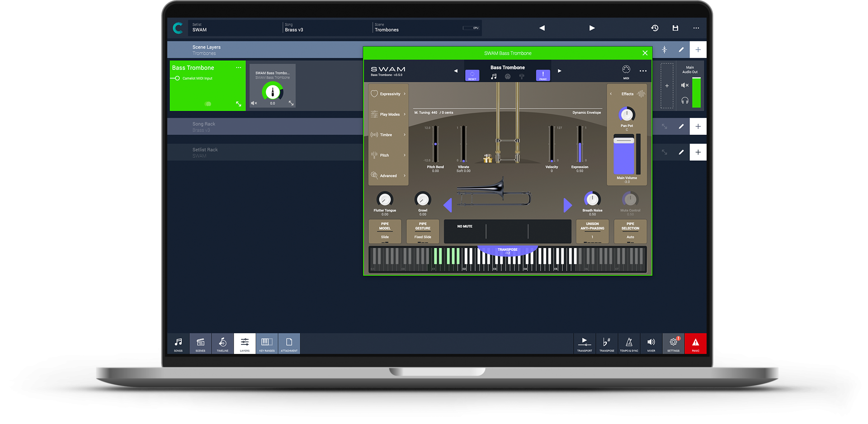Screen dimensions: 868x424
Task: Click the Effects waveform icon
Action: 641,94
